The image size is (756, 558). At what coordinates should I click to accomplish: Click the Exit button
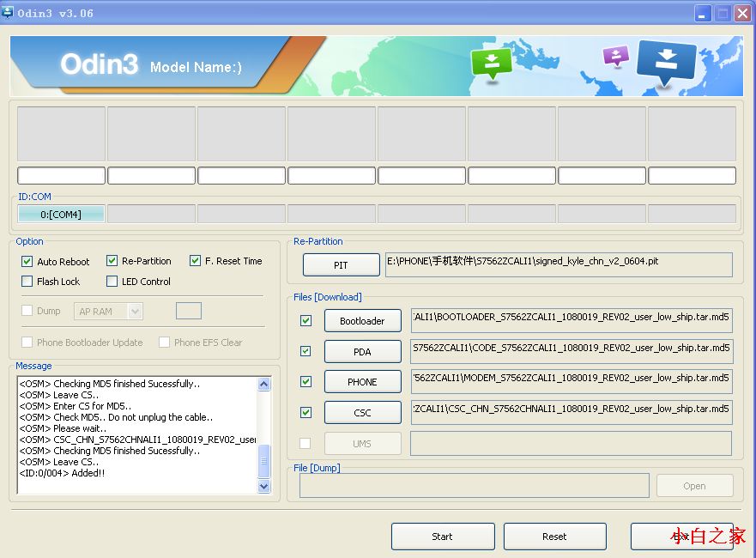pyautogui.click(x=681, y=537)
